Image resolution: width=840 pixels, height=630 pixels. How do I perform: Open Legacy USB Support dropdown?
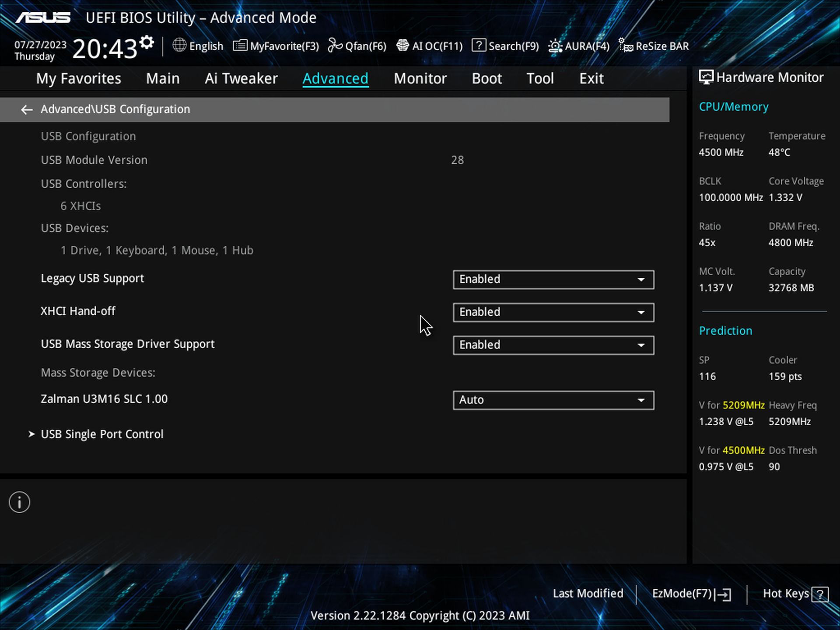point(553,280)
